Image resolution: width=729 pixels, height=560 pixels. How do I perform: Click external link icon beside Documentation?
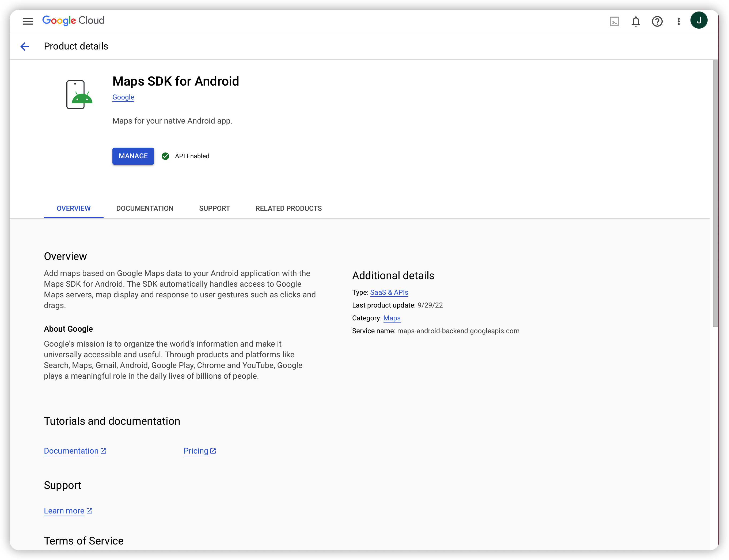pyautogui.click(x=103, y=451)
